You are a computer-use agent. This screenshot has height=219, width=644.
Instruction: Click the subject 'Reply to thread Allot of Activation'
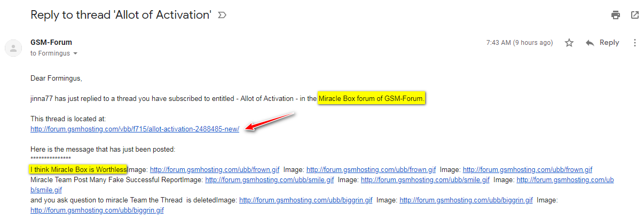[x=121, y=15]
